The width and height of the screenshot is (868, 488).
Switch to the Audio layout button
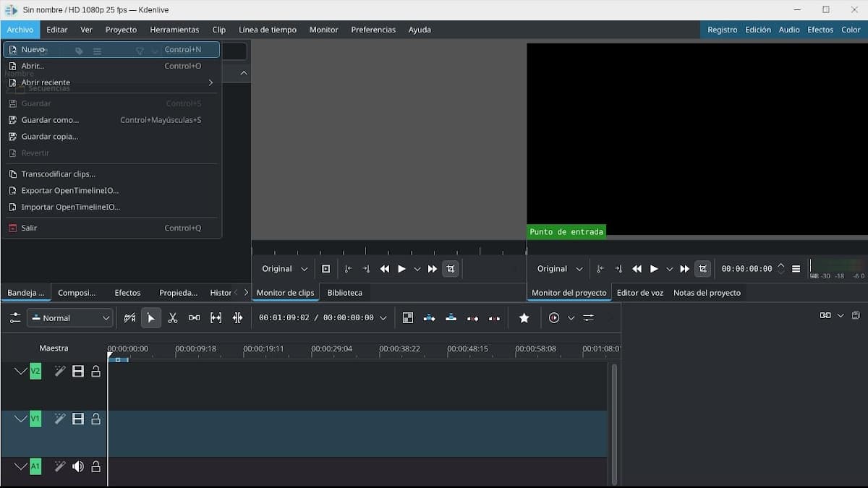pyautogui.click(x=789, y=30)
